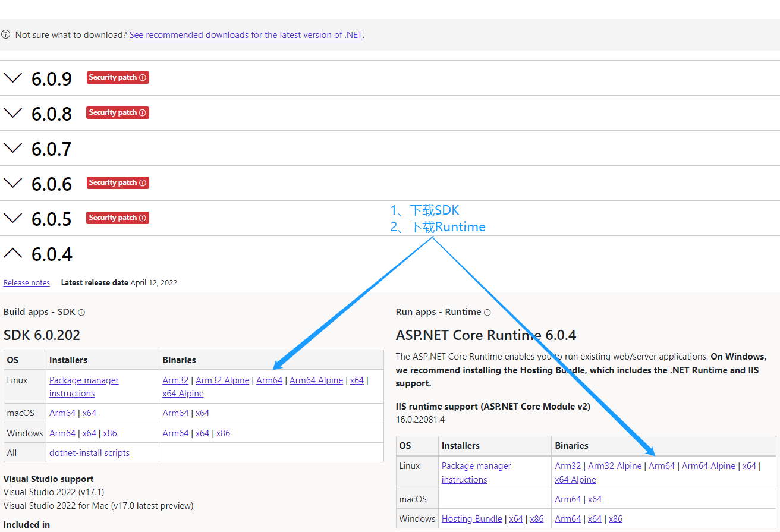This screenshot has height=532, width=780.
Task: Click info icon beside Build apps - SDK
Action: (x=81, y=313)
